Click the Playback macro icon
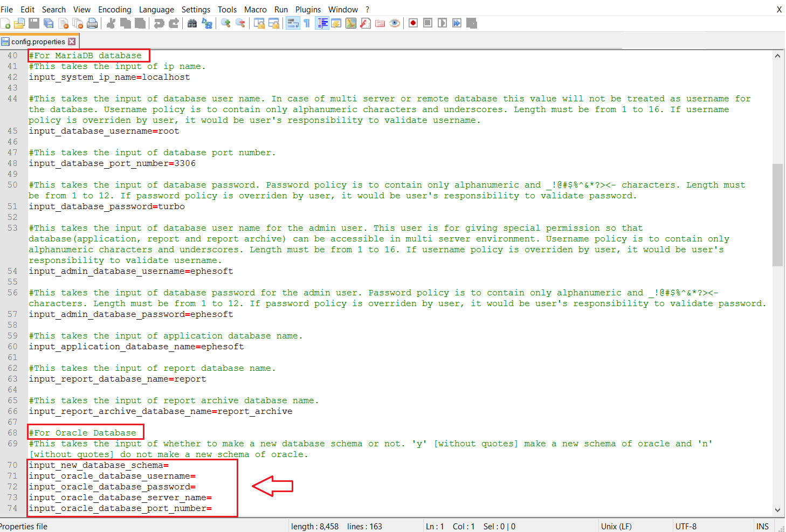This screenshot has height=532, width=786. 443,23
